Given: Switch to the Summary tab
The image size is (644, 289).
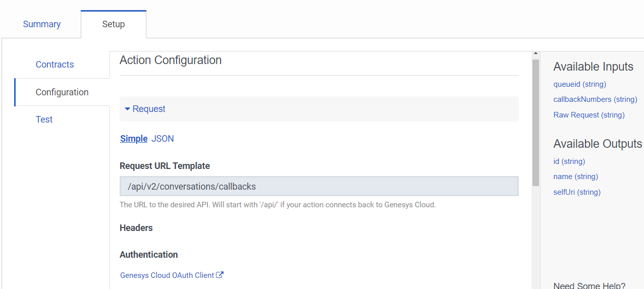Looking at the screenshot, I should coord(42,24).
